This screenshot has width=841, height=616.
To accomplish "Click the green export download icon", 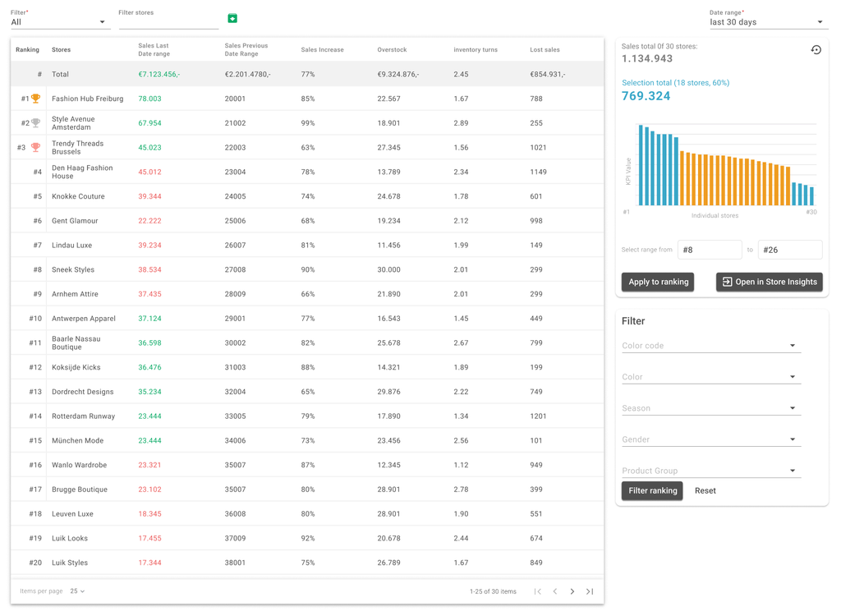I will coord(232,18).
